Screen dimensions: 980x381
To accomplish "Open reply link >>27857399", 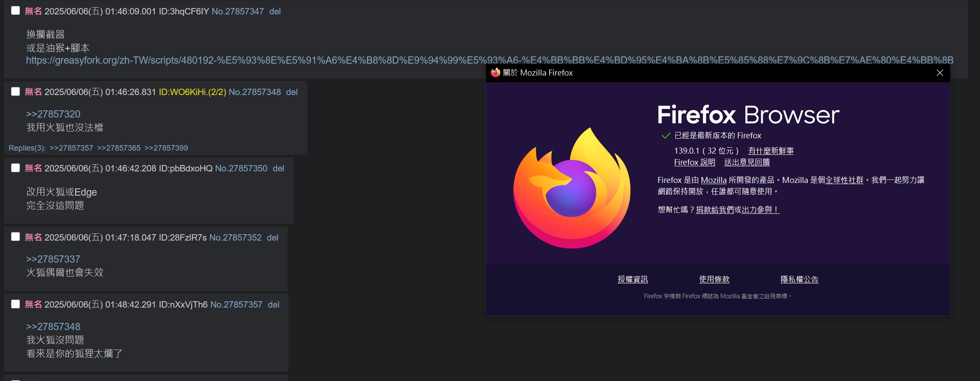I will [x=166, y=148].
